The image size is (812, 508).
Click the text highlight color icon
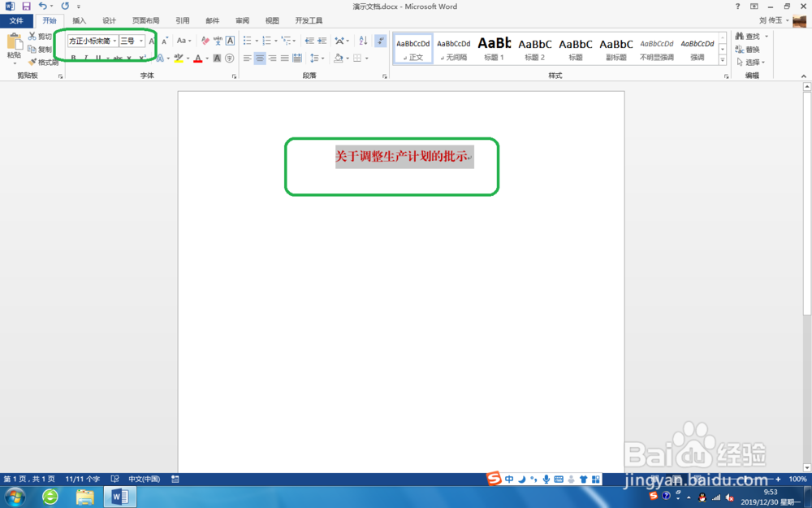(178, 58)
